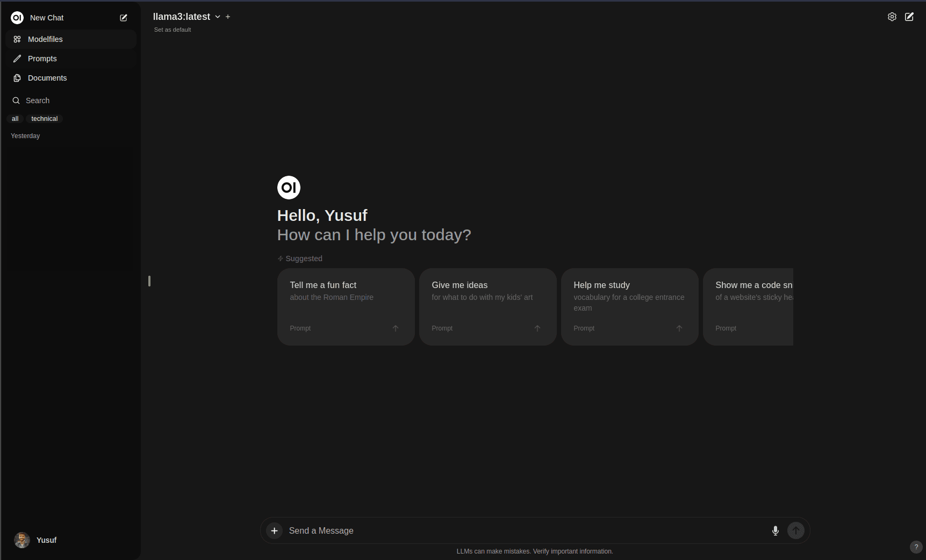Open the help question mark button
Screen dimensions: 926x560
(x=916, y=547)
